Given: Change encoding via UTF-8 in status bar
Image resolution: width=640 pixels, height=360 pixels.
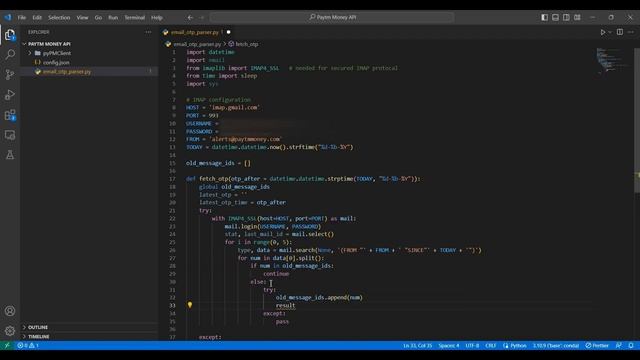Looking at the screenshot, I should pos(472,345).
